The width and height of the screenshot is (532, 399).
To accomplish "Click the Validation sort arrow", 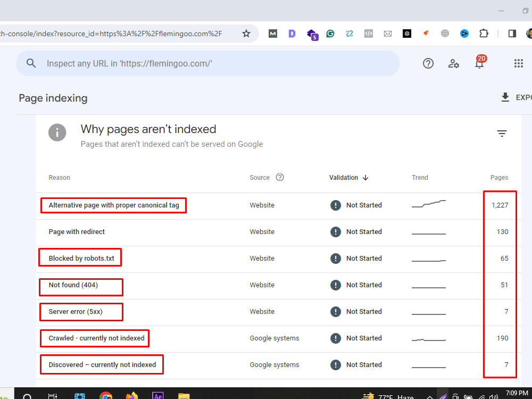I will point(365,178).
